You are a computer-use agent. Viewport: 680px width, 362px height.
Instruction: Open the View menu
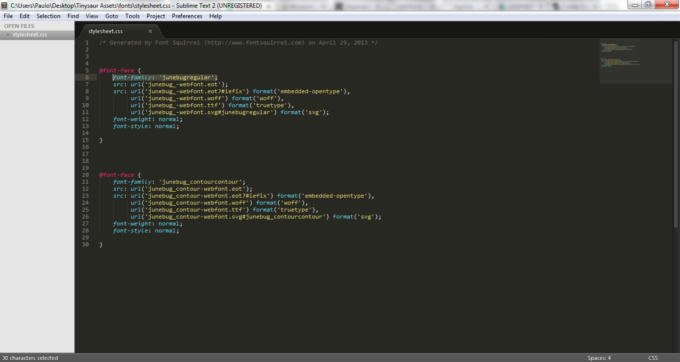(x=92, y=16)
